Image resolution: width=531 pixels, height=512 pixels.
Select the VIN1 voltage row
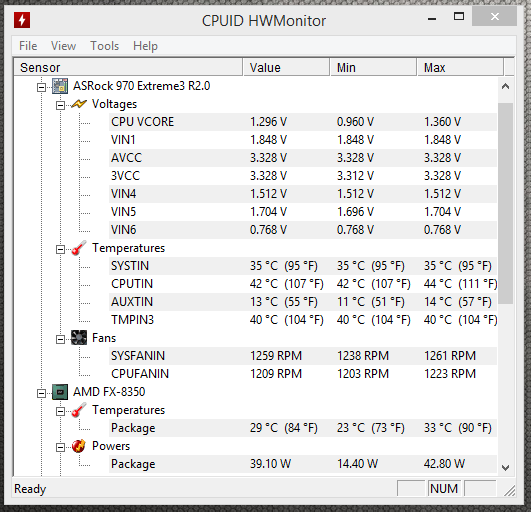click(x=303, y=140)
